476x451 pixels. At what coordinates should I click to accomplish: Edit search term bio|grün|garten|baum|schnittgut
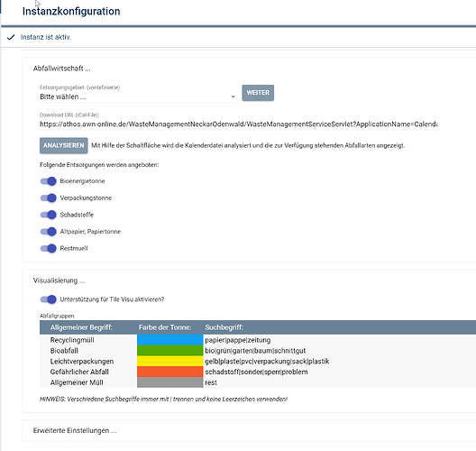click(255, 351)
